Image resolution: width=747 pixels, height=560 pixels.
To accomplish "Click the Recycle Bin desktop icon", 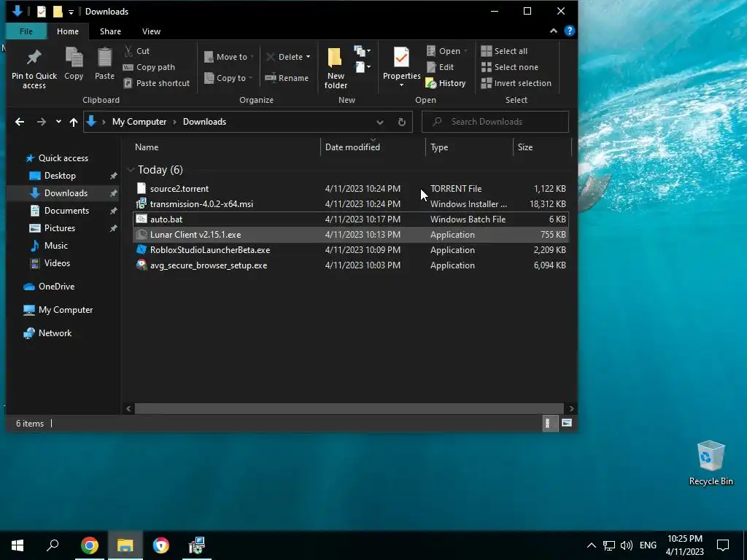I will (711, 463).
